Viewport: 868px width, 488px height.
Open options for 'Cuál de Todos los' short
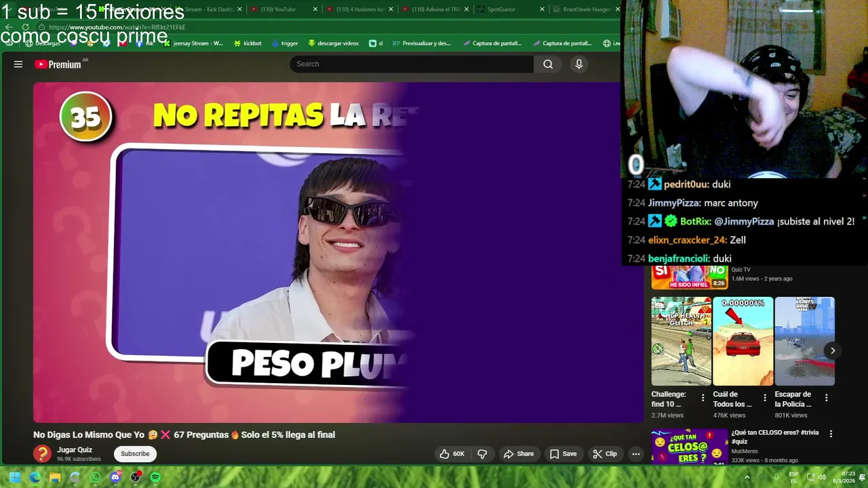coord(764,399)
